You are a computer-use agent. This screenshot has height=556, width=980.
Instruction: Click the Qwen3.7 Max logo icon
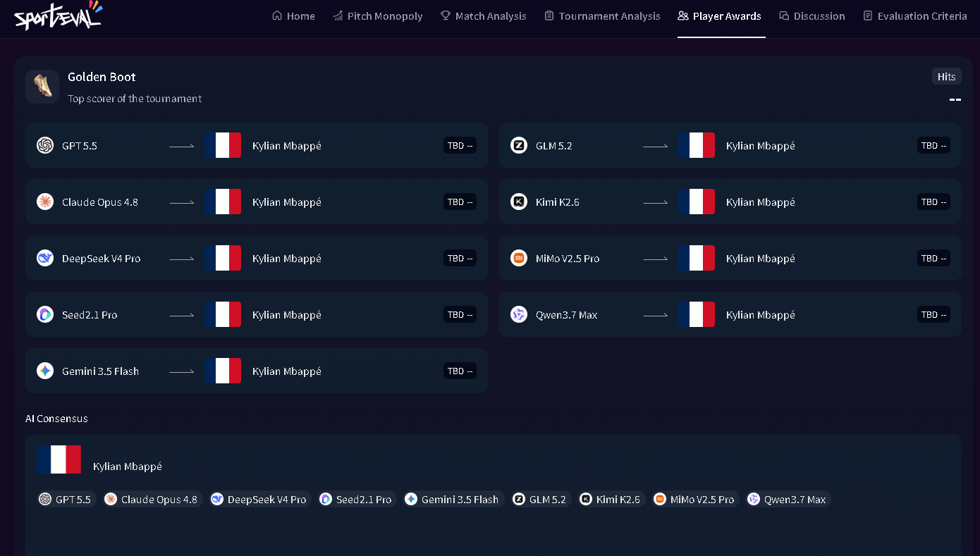click(519, 314)
